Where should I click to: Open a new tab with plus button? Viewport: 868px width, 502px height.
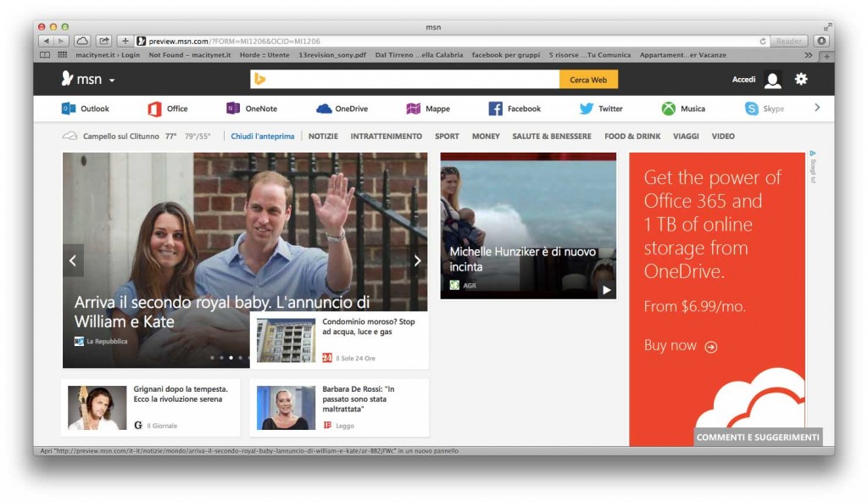tap(826, 56)
